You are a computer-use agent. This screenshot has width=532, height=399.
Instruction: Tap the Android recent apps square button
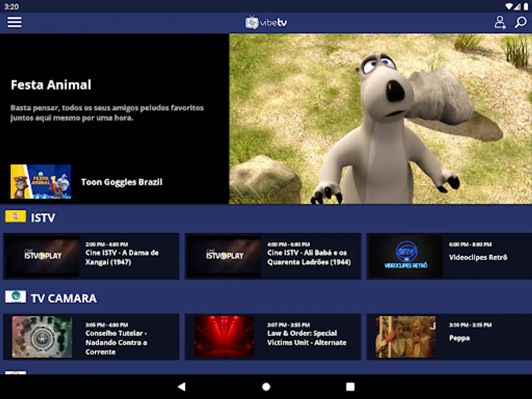coord(350,387)
